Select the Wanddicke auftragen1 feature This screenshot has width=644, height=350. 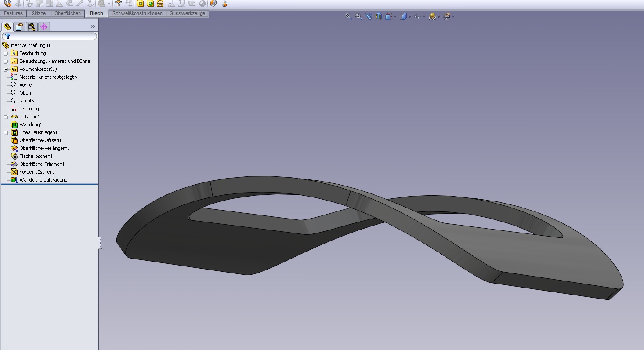43,180
